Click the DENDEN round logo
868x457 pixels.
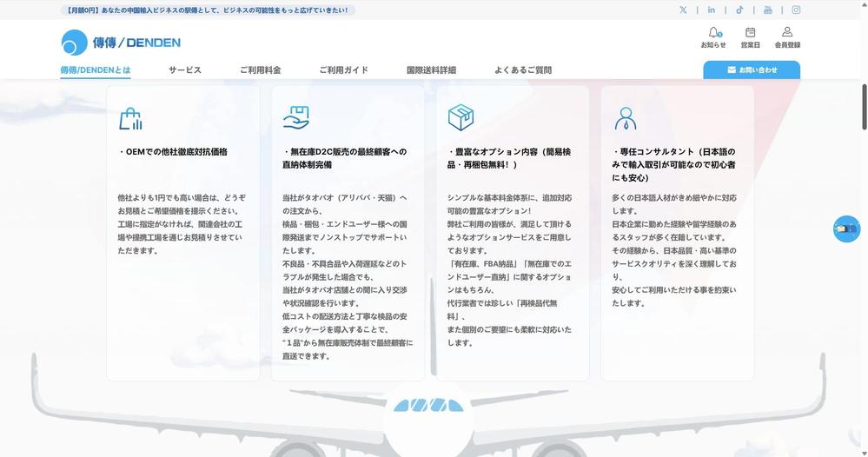tap(74, 43)
